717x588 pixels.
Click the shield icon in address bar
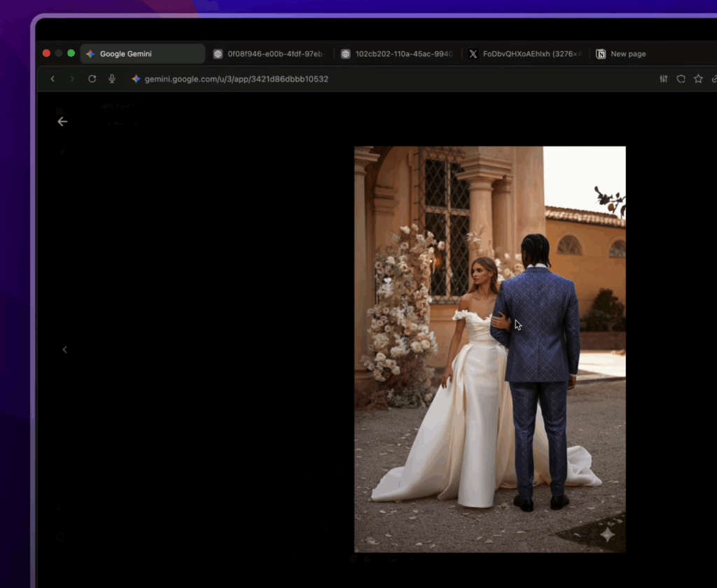click(x=681, y=79)
